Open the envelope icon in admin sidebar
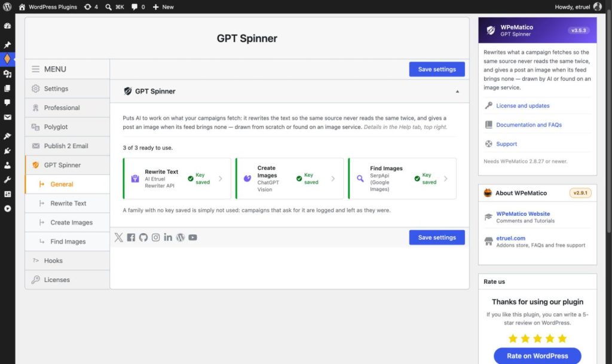The image size is (612, 364). [x=7, y=117]
